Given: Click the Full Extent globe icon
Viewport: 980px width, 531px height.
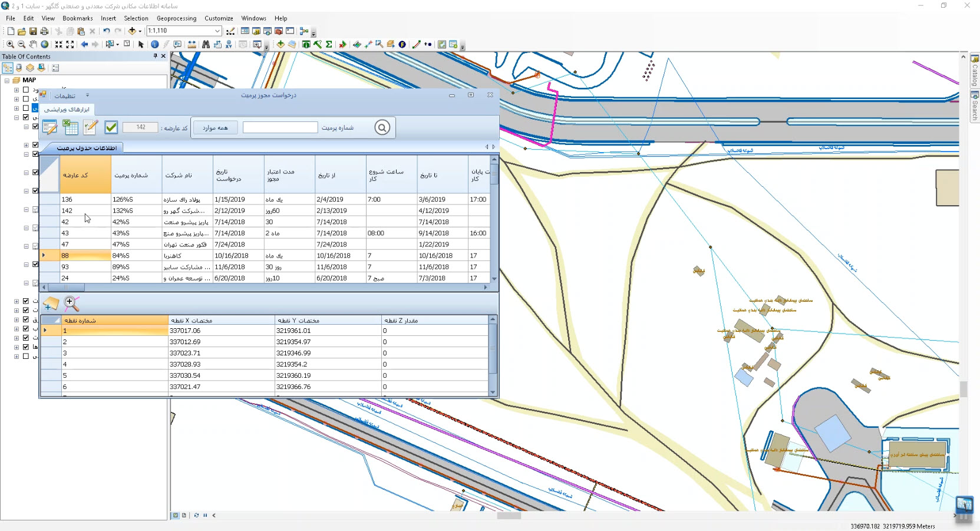Looking at the screenshot, I should [x=45, y=44].
